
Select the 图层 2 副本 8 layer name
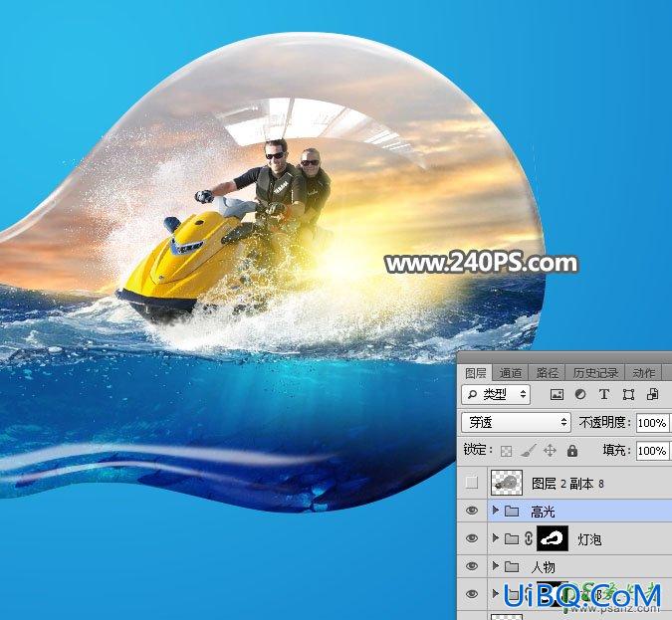coord(567,484)
